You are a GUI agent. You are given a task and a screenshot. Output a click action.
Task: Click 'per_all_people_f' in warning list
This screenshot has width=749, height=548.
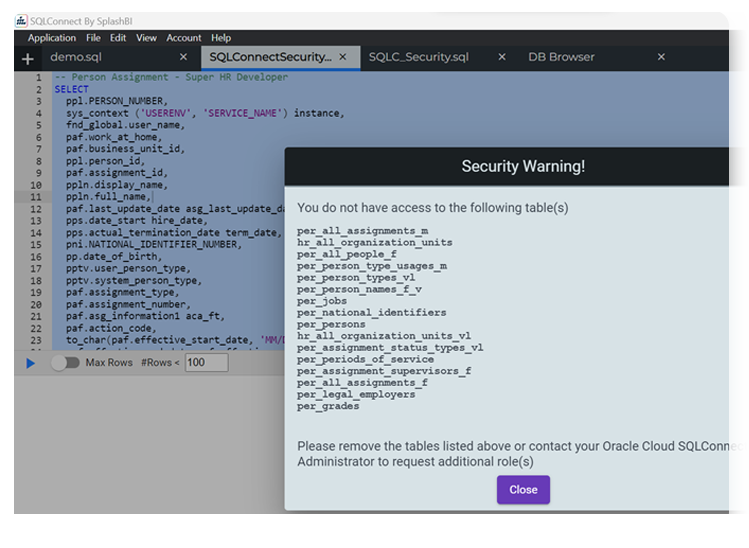click(x=347, y=254)
